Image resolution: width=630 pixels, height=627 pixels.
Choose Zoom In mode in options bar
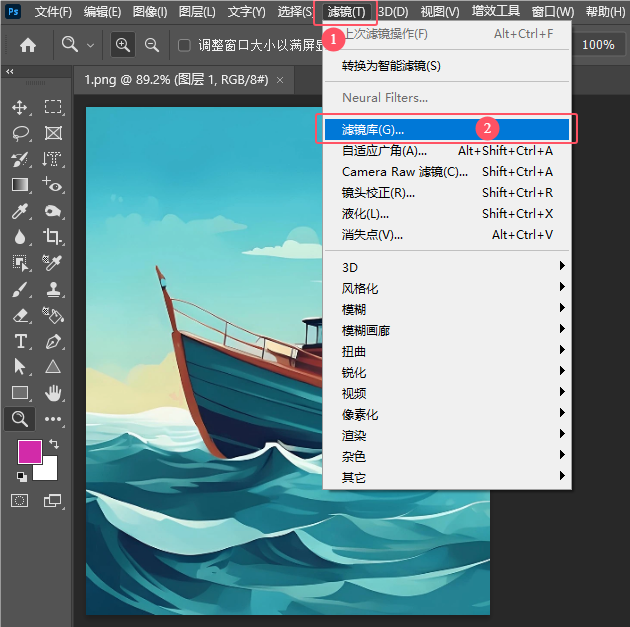(123, 45)
